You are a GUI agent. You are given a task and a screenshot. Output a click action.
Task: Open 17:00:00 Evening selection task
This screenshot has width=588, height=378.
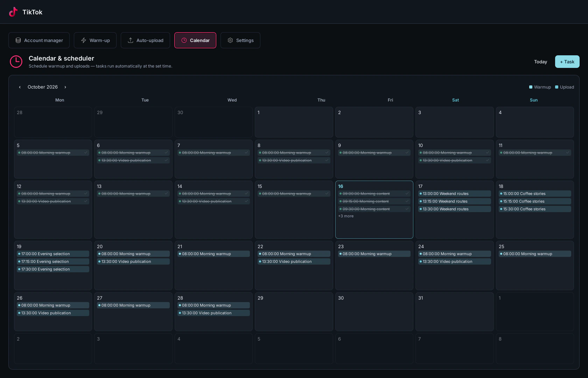53,254
